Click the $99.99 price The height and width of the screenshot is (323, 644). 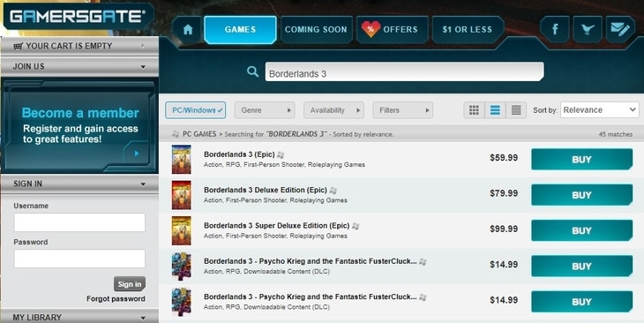(504, 229)
